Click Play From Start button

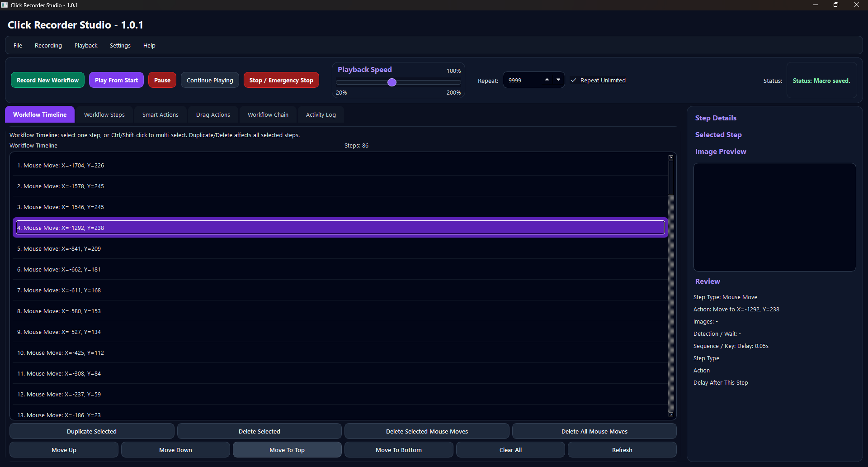coord(116,80)
